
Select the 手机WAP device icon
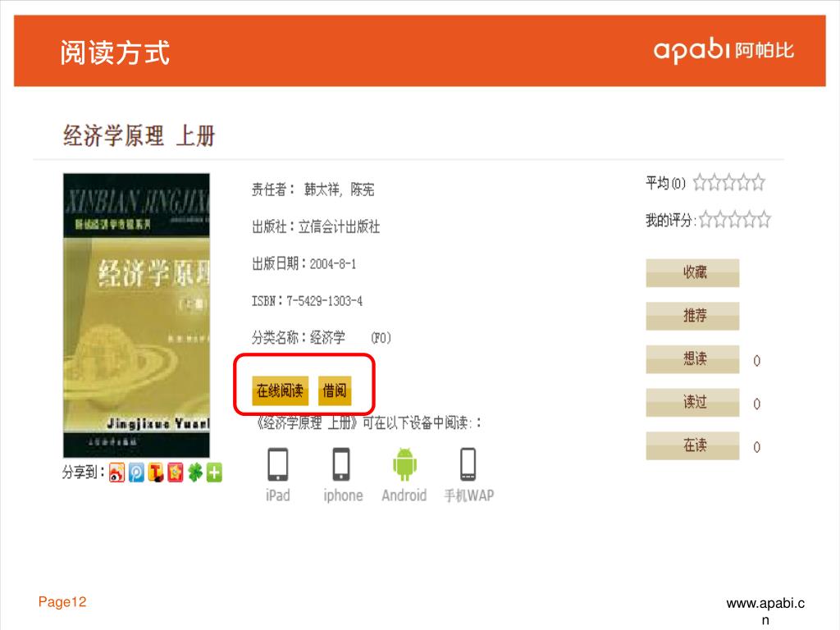click(x=468, y=464)
